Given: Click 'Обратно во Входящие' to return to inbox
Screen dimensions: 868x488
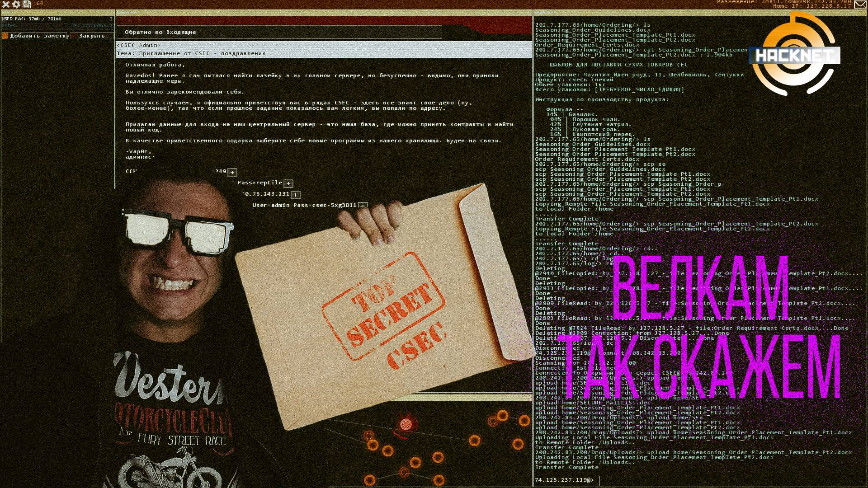Looking at the screenshot, I should coord(160,32).
